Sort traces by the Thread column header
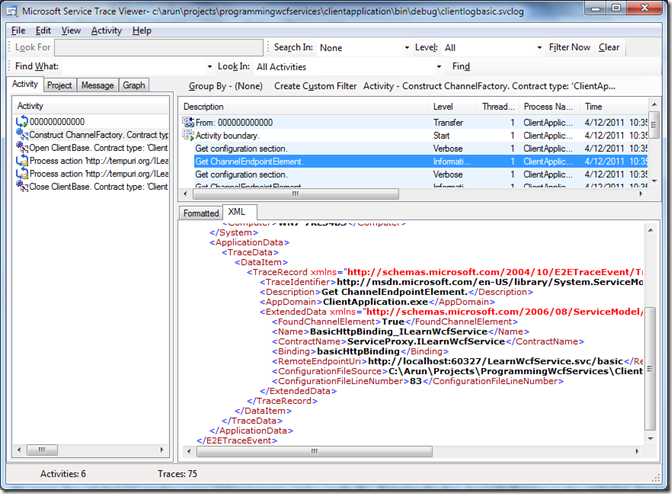Viewport: 672px width, 494px height. (498, 107)
